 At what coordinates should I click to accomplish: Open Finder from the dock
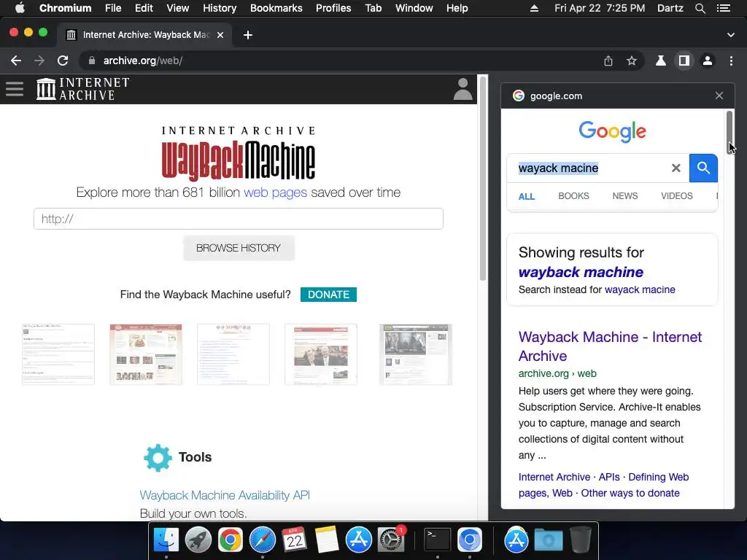[166, 540]
